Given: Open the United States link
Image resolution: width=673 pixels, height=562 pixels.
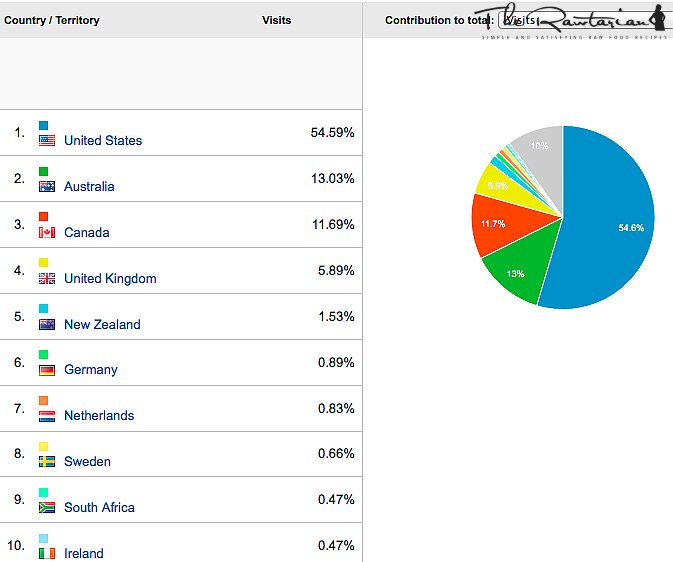Looking at the screenshot, I should (103, 141).
